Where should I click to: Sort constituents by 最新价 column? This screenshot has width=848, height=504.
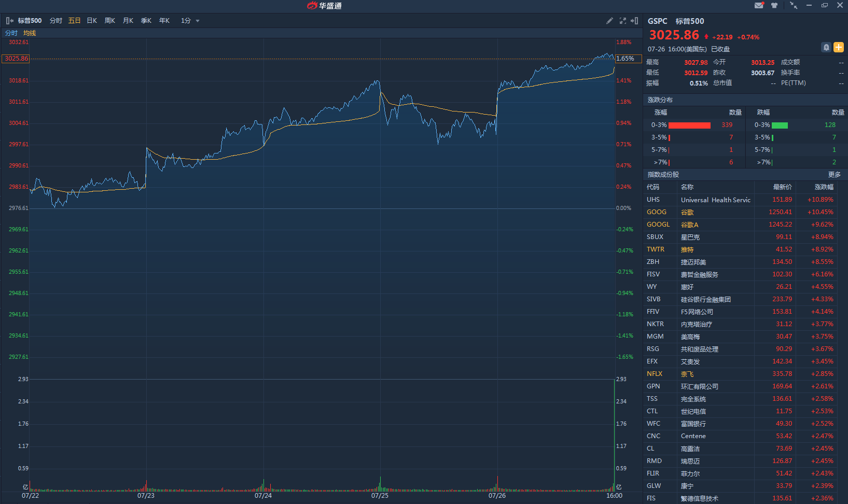coord(782,187)
